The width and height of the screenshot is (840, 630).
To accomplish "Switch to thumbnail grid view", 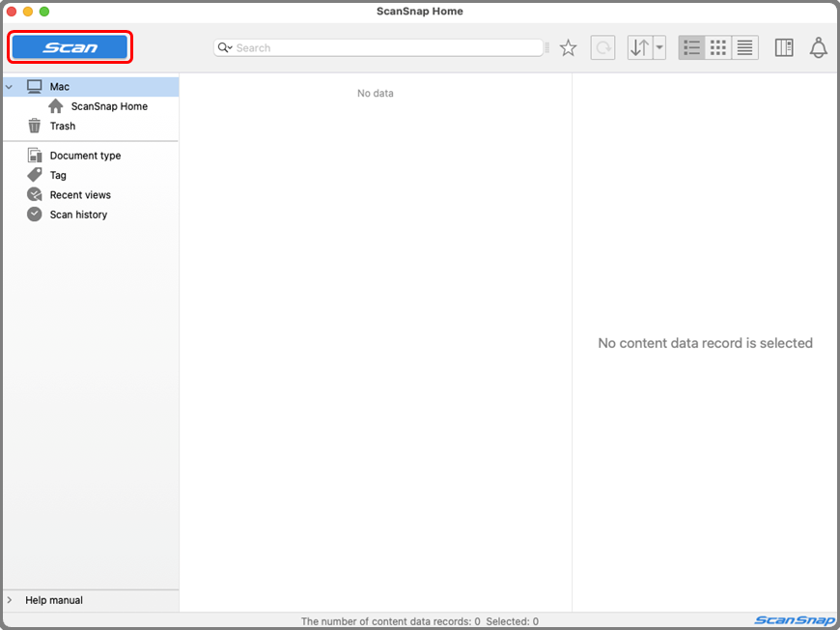I will (x=717, y=47).
